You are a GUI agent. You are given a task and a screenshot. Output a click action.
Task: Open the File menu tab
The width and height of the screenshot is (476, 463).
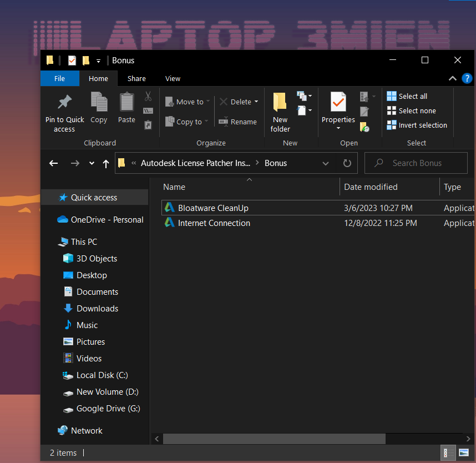tap(59, 79)
